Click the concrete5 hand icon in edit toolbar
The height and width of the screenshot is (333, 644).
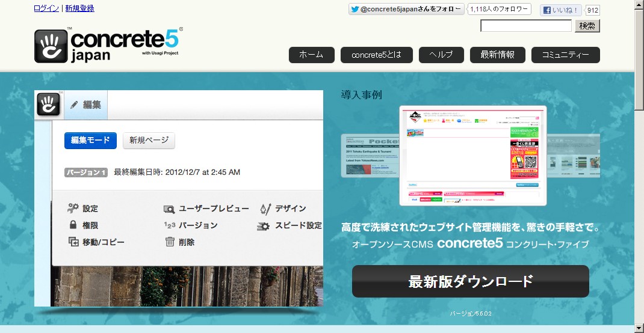point(48,105)
